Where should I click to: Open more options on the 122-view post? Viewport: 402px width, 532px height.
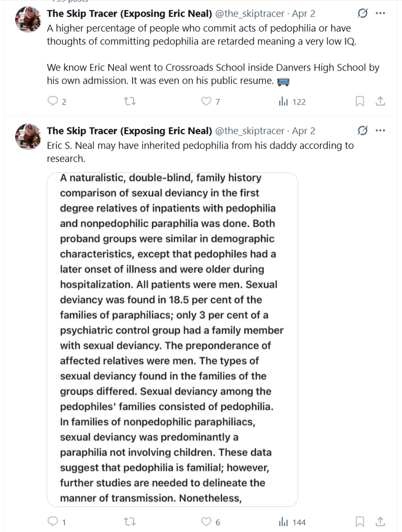[x=381, y=13]
